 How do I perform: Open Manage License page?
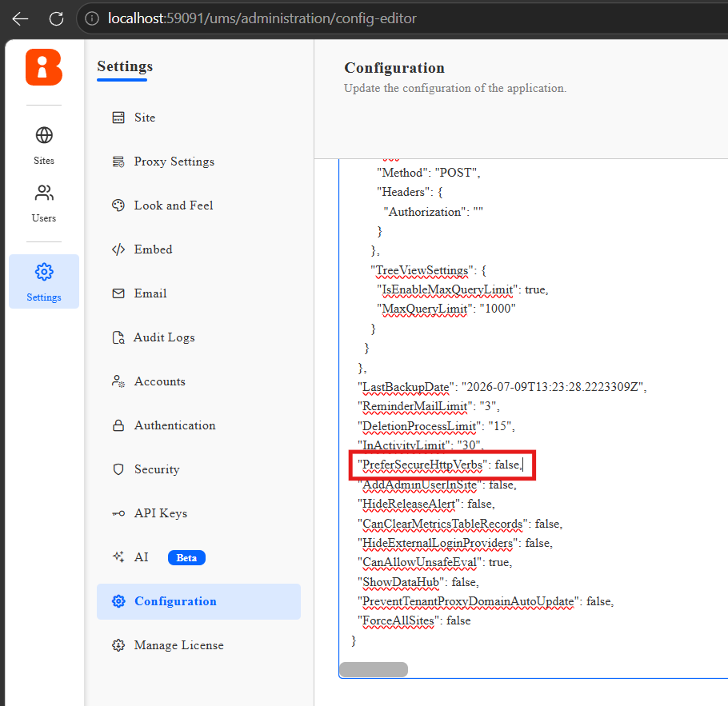click(x=178, y=645)
